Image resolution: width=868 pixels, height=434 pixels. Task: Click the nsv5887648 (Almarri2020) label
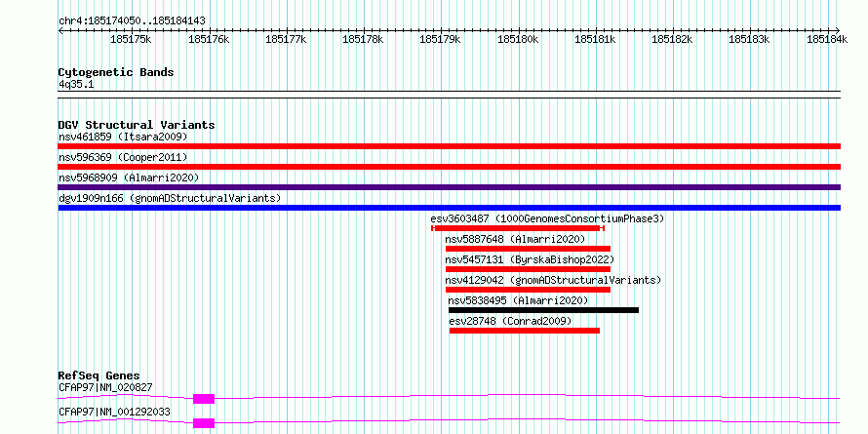(515, 239)
